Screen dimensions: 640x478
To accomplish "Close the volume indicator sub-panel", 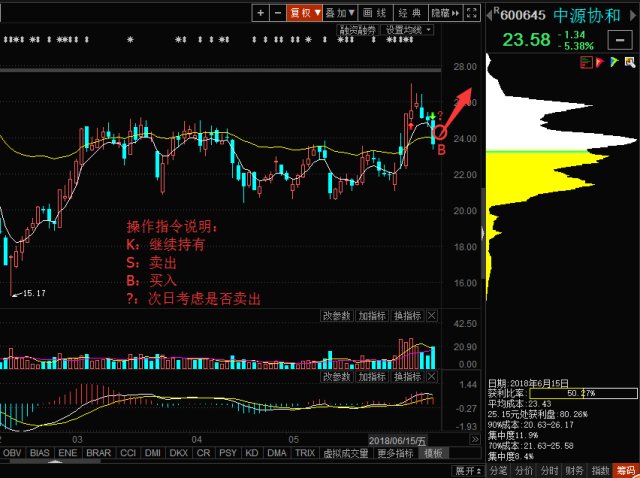I will [431, 316].
